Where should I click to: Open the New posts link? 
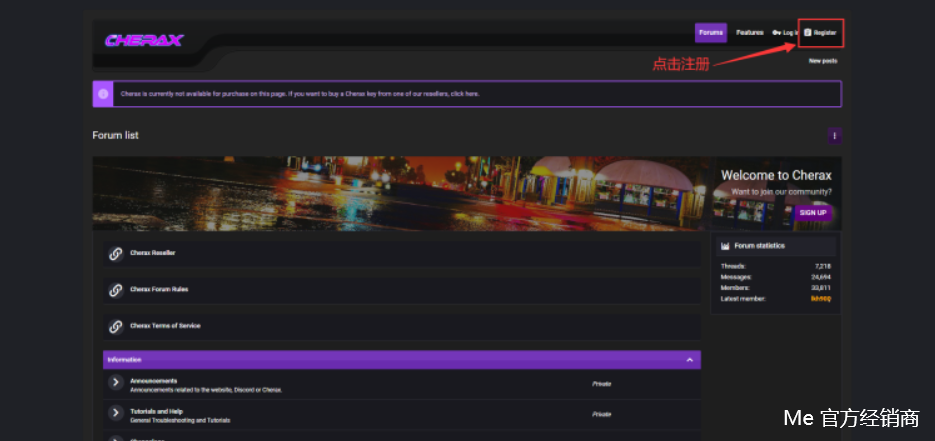tap(823, 61)
